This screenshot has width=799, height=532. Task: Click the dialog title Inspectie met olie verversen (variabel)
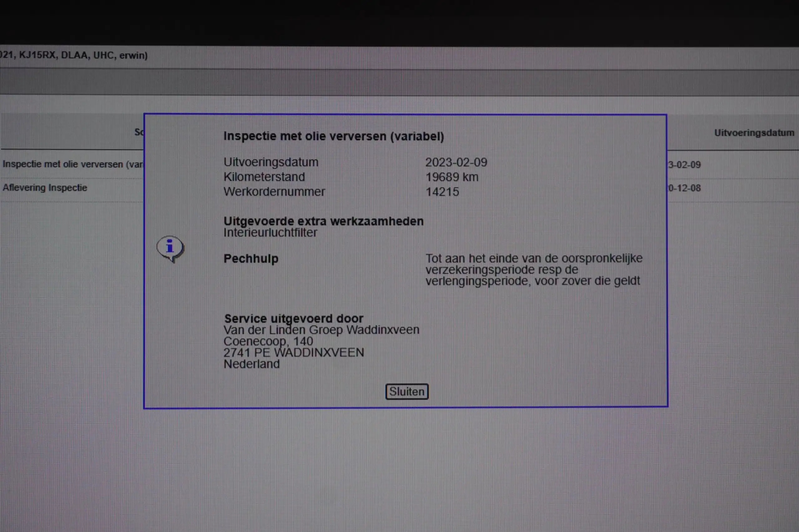pos(334,136)
